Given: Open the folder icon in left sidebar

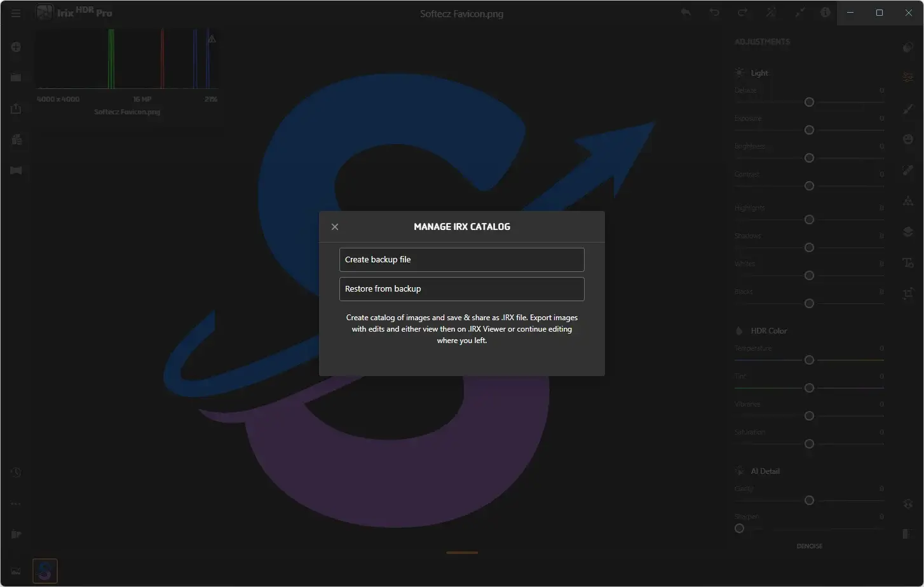Looking at the screenshot, I should [16, 77].
